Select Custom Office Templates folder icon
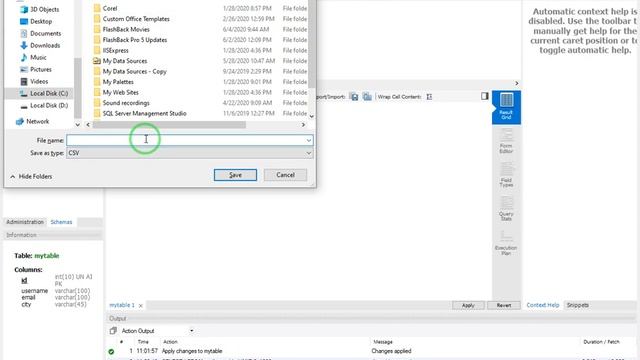 coord(97,19)
